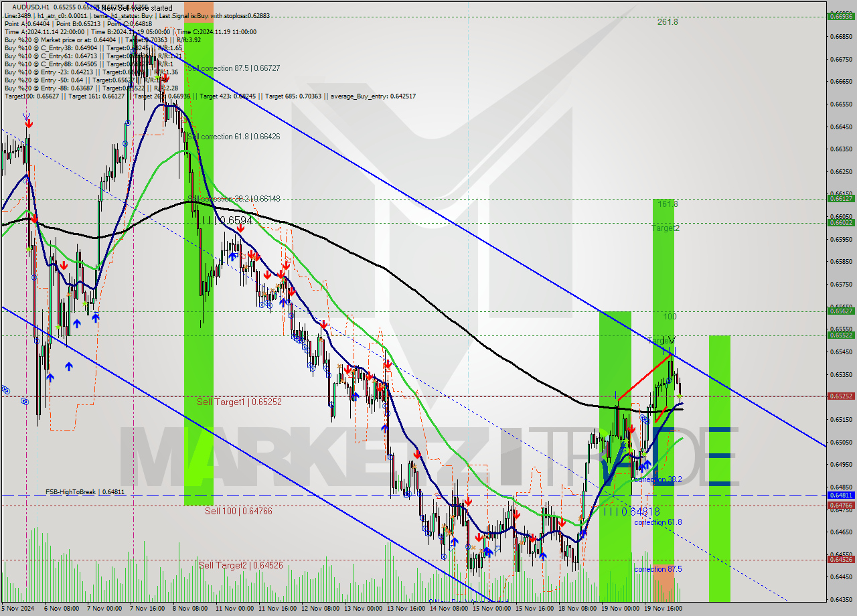Click the 0.65050 price axis value
Viewport: 857px width, 616px height.
pyautogui.click(x=840, y=442)
